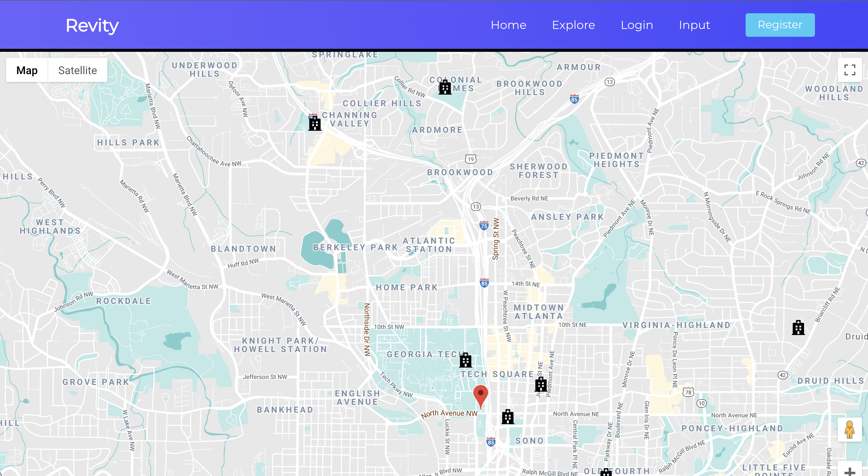Click the building marker near Tech Square

(x=541, y=384)
